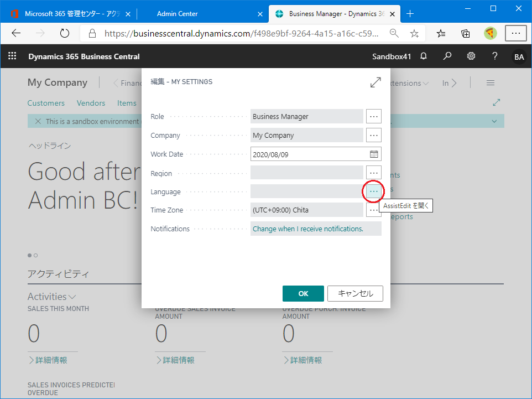Select the second headline page dot

point(35,255)
